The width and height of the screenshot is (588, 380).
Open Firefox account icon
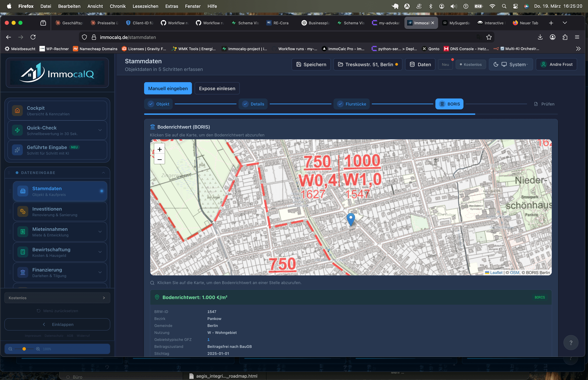552,37
